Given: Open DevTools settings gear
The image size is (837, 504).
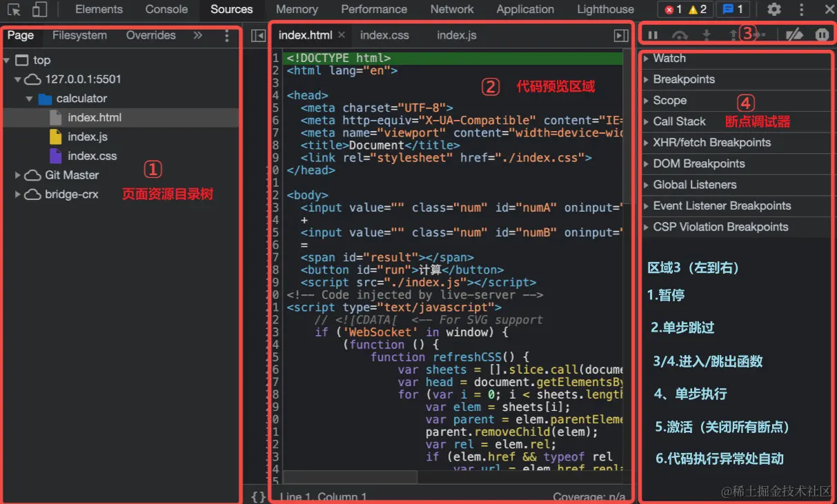Looking at the screenshot, I should point(774,10).
